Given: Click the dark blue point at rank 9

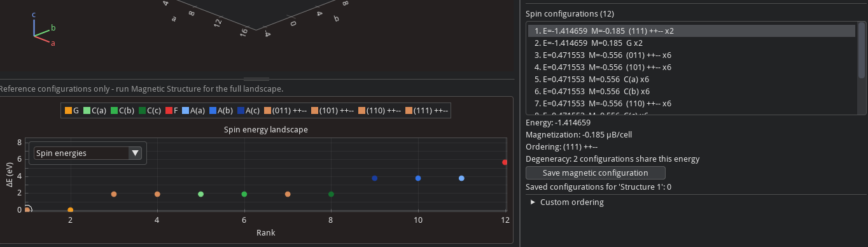Looking at the screenshot, I should tap(375, 178).
